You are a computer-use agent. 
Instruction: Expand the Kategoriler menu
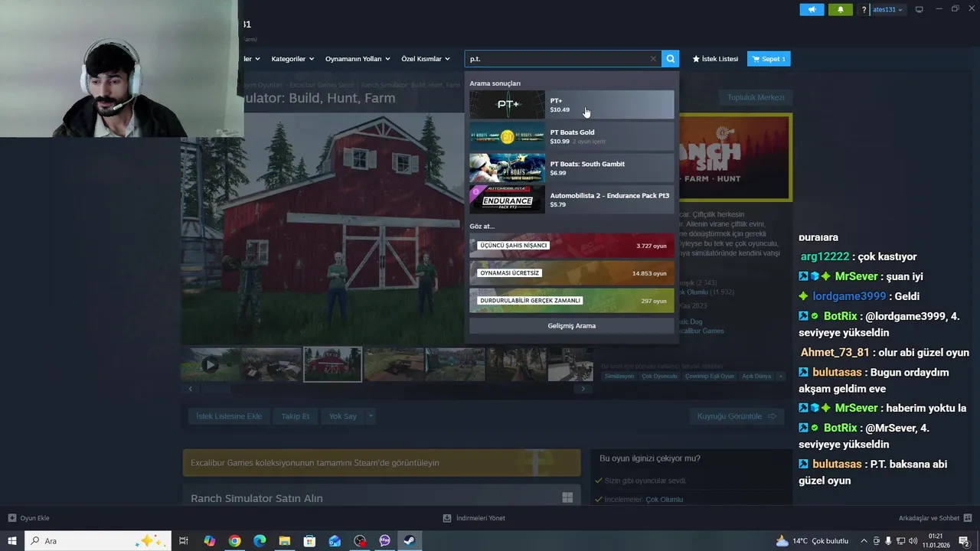point(293,59)
